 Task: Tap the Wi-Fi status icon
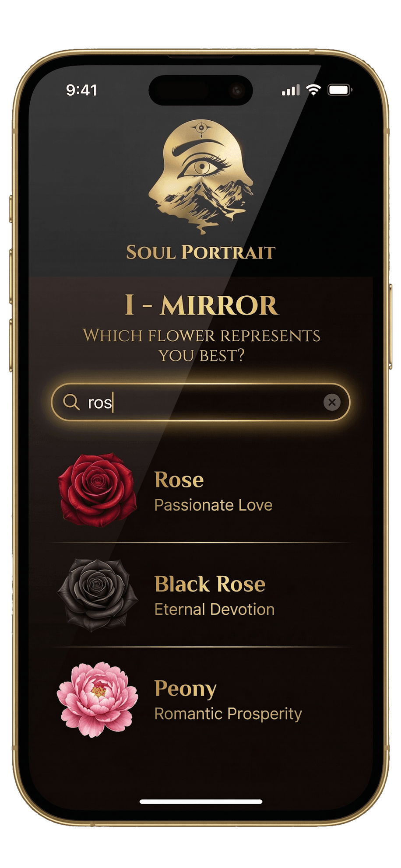[x=313, y=90]
